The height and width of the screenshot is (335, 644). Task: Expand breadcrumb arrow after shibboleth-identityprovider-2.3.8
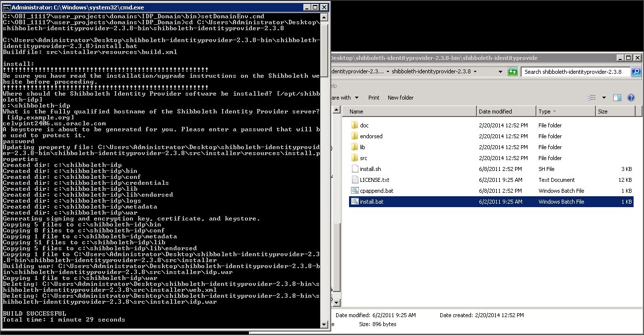[x=475, y=72]
